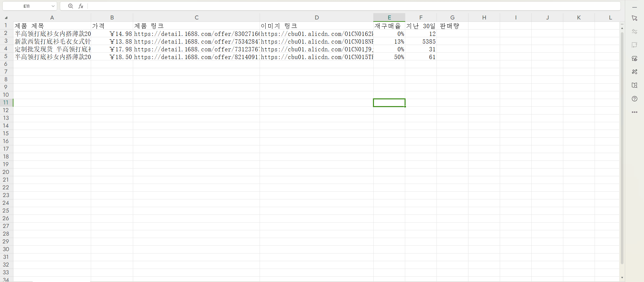Open the 1688 product link in row 2

click(x=196, y=34)
